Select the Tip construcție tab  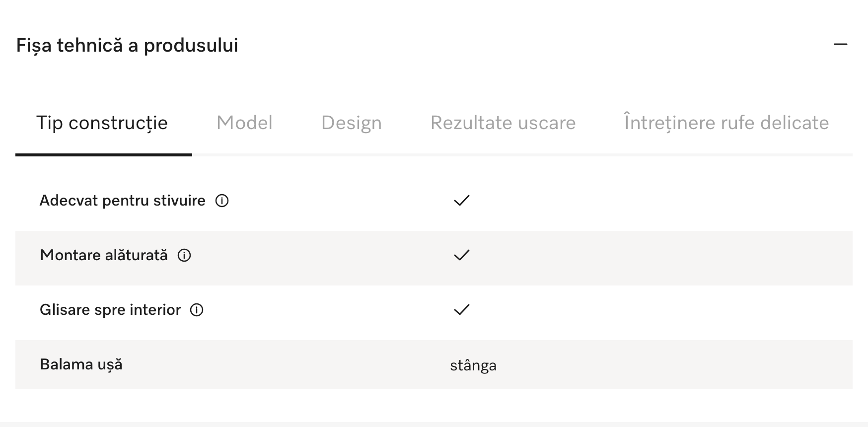click(x=102, y=123)
